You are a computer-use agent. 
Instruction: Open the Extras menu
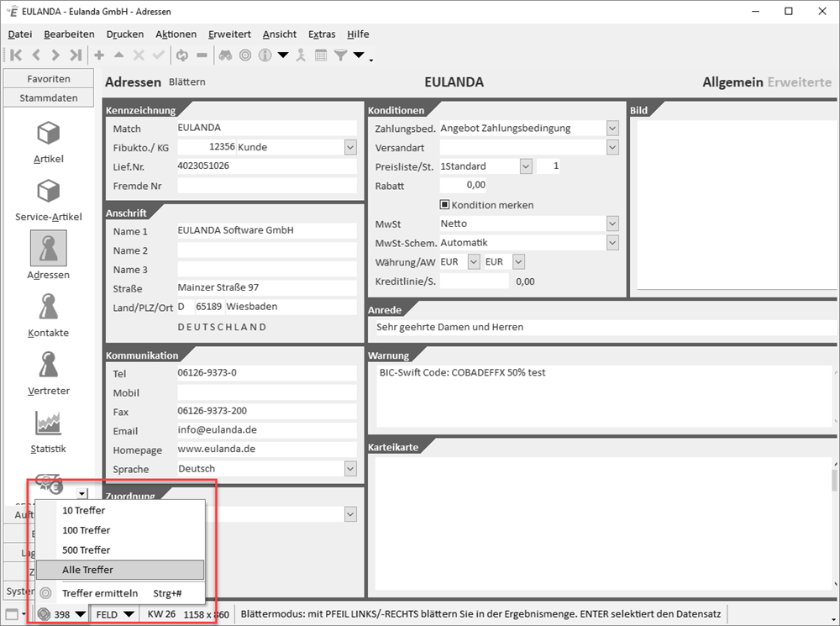(x=322, y=34)
